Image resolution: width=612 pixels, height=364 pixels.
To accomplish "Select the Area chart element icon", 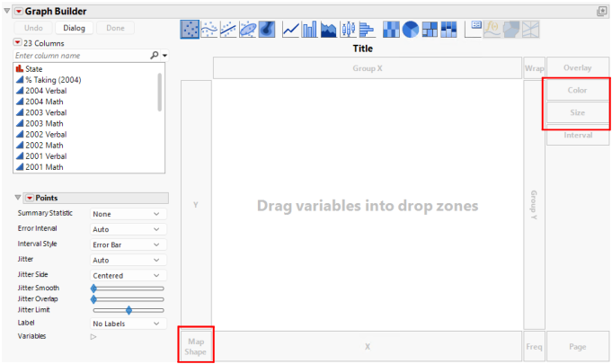I will pos(329,30).
